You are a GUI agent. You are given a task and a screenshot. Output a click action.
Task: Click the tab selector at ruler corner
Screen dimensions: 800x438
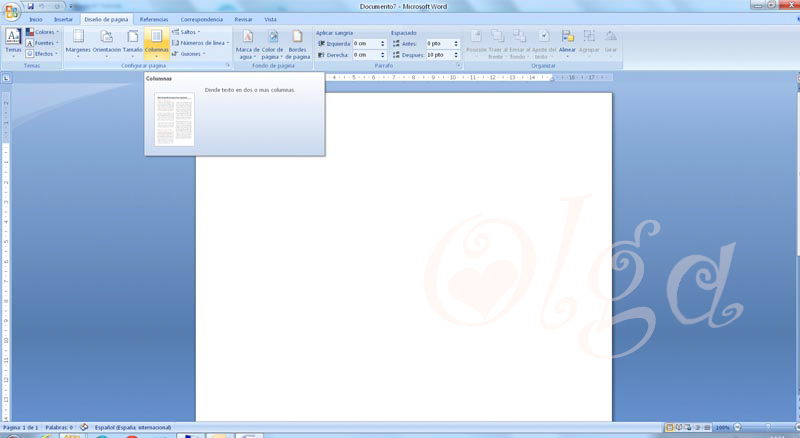[x=6, y=78]
